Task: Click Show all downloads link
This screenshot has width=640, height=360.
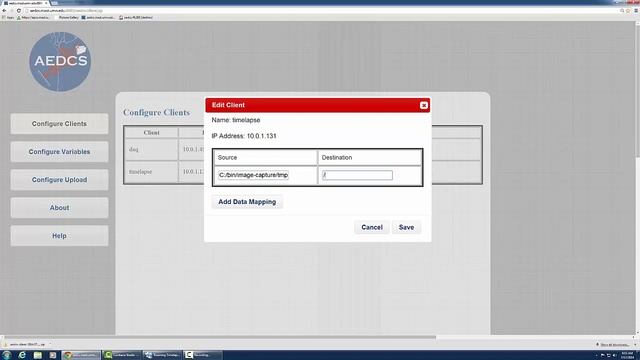Action: click(x=613, y=344)
